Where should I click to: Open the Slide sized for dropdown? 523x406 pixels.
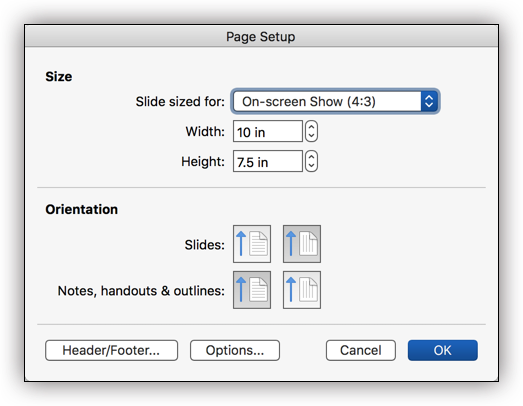coord(335,101)
